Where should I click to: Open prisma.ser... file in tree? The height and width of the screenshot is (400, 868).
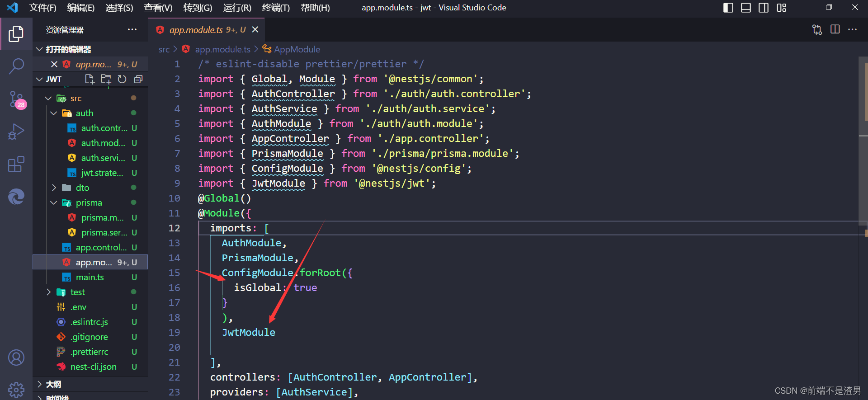90,232
